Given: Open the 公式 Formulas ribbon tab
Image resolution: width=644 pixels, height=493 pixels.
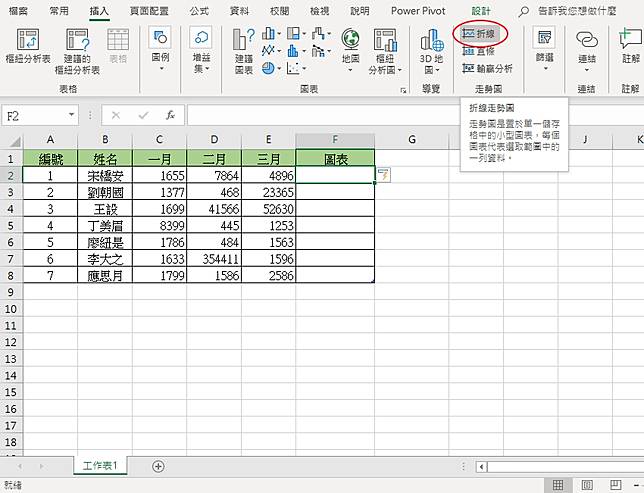Looking at the screenshot, I should point(199,10).
